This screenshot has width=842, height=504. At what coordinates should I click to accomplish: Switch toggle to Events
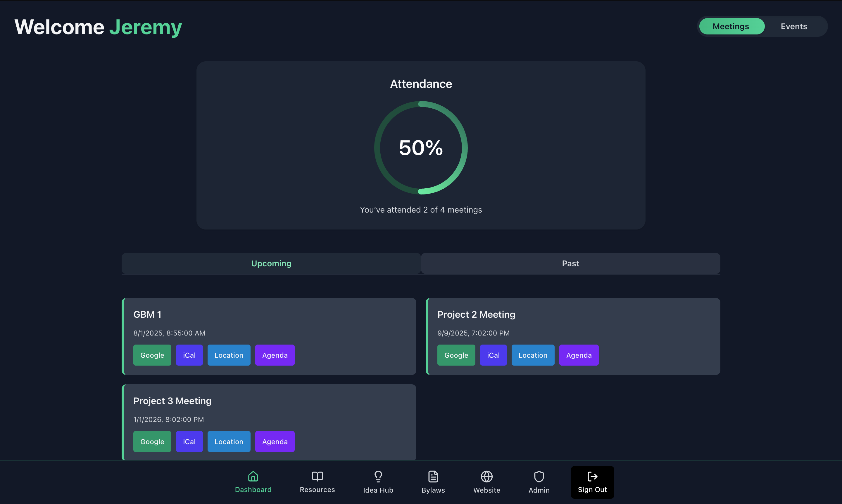coord(793,27)
